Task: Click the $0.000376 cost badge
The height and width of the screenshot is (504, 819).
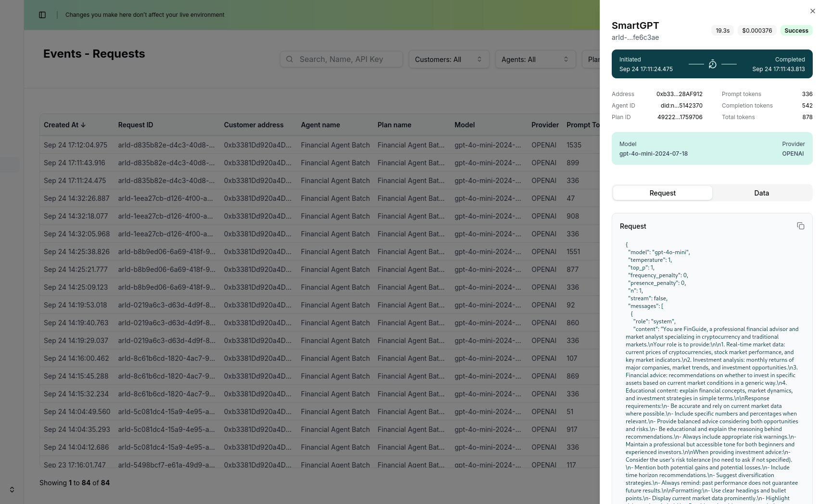Action: point(757,31)
